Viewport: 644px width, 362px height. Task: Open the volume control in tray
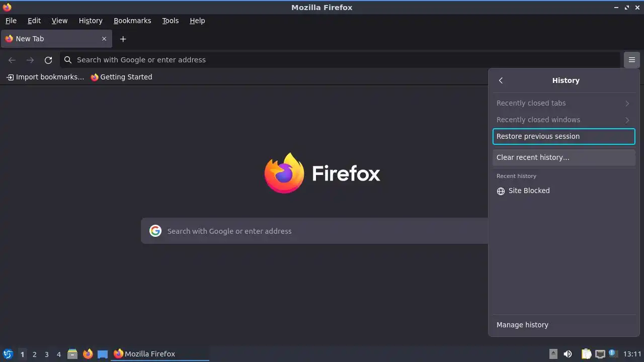568,354
